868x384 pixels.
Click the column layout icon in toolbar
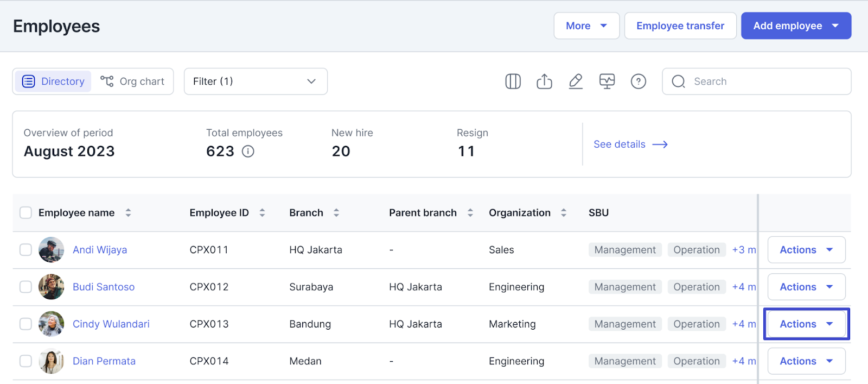(x=513, y=81)
